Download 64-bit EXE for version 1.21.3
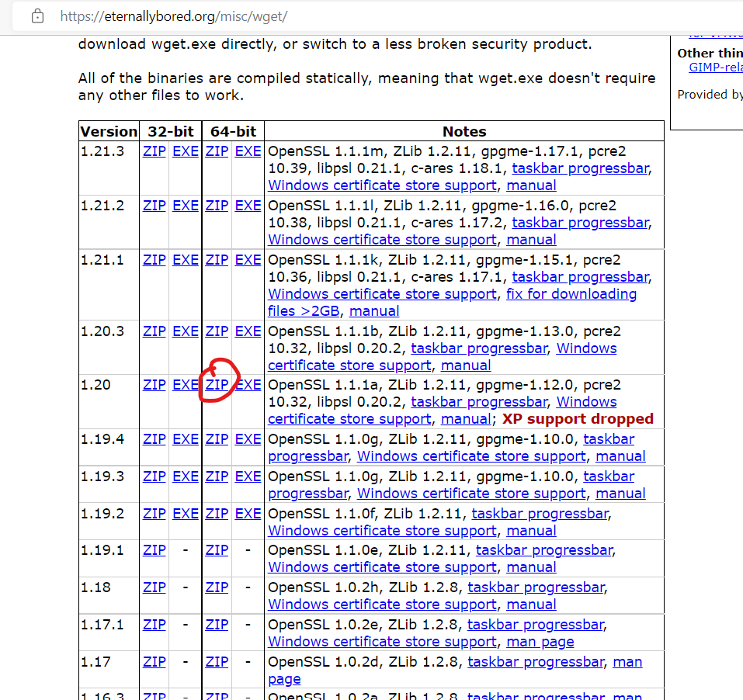Viewport: 743px width, 700px height. pyautogui.click(x=248, y=151)
